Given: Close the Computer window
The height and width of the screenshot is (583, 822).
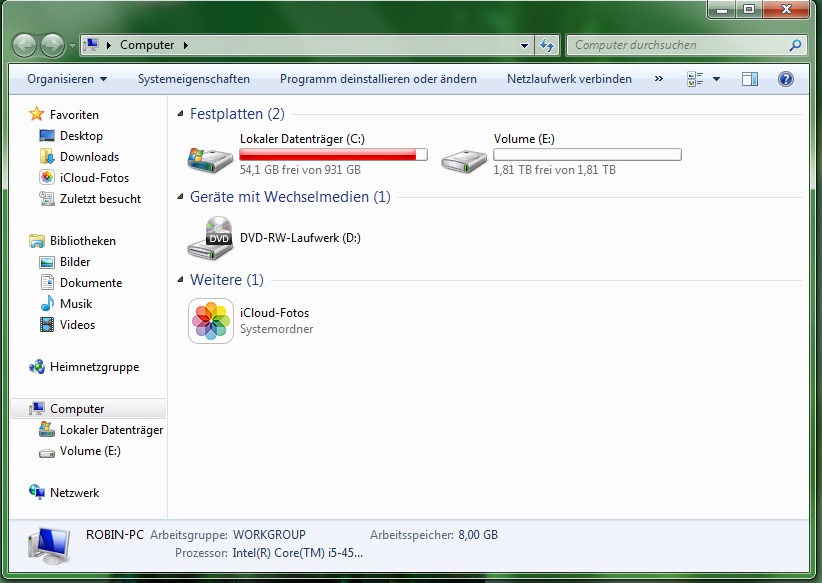Looking at the screenshot, I should pos(786,9).
